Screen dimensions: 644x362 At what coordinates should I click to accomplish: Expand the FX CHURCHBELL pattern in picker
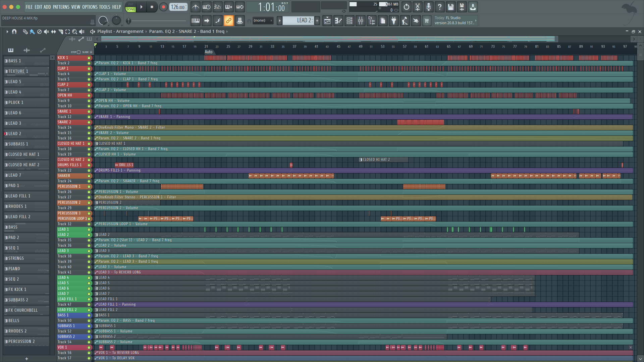coord(6,310)
